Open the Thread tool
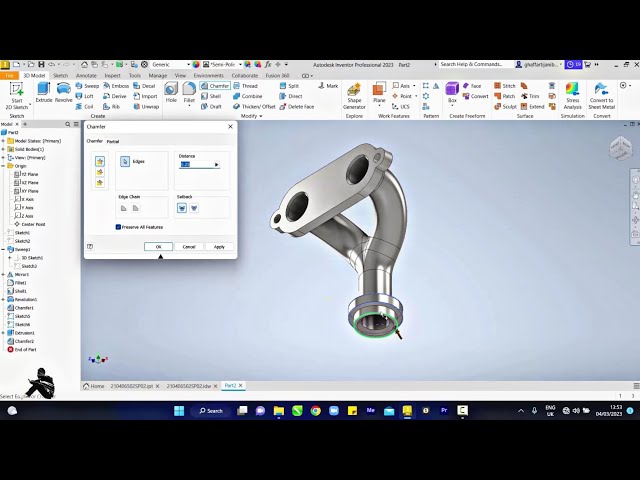Viewport: 640px width, 480px height. (245, 86)
